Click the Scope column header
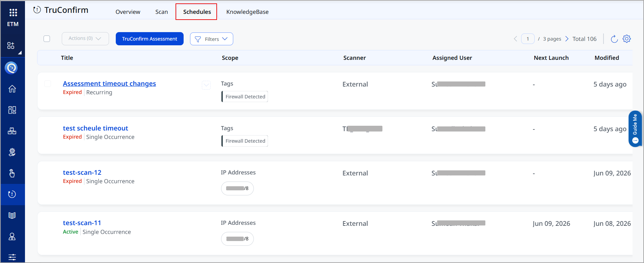 click(230, 58)
